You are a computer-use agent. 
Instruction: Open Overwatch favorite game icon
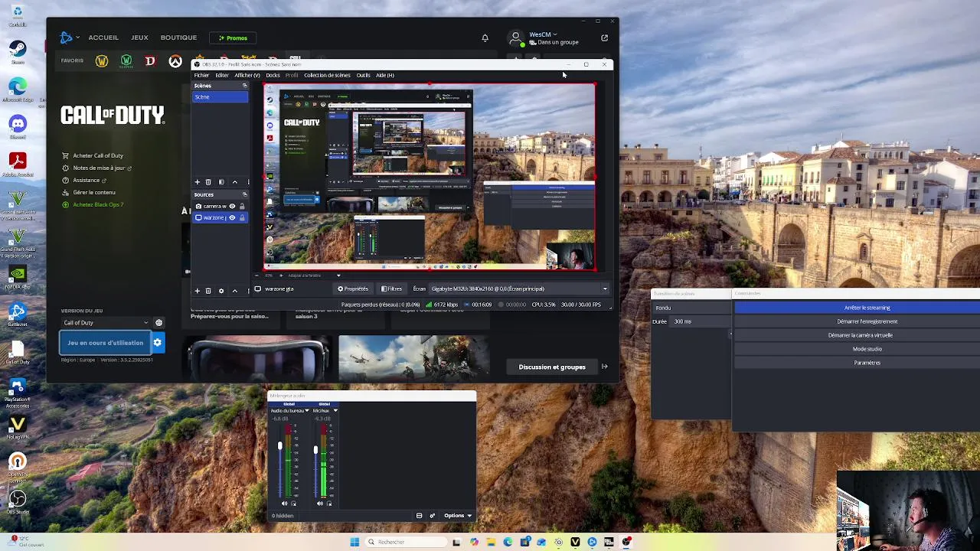175,61
